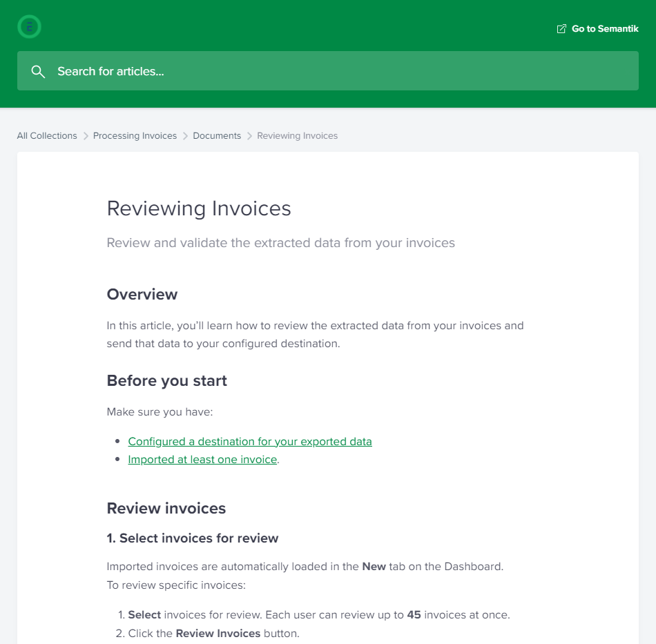The height and width of the screenshot is (644, 656).
Task: Click the "1. Select invoices for review" heading
Action: point(192,538)
